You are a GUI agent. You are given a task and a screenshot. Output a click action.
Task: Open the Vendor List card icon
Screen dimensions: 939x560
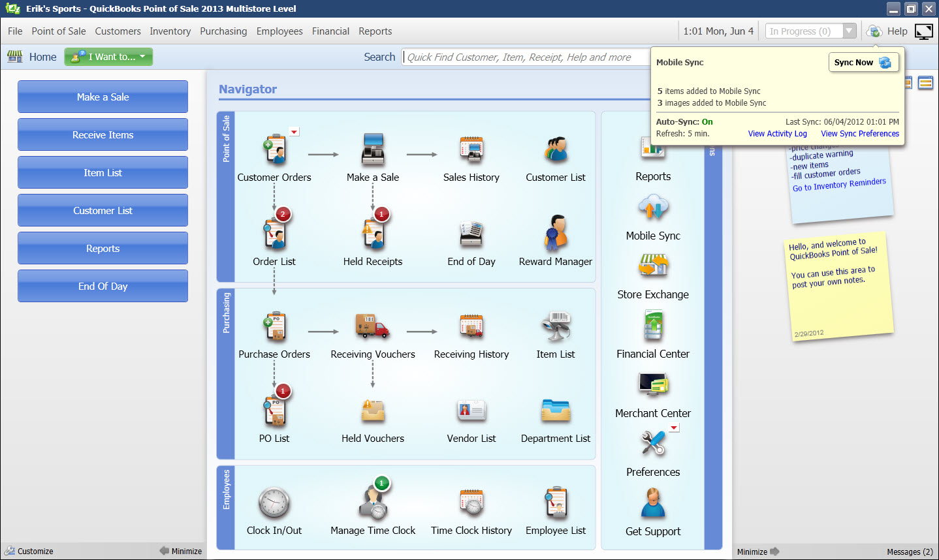471,411
